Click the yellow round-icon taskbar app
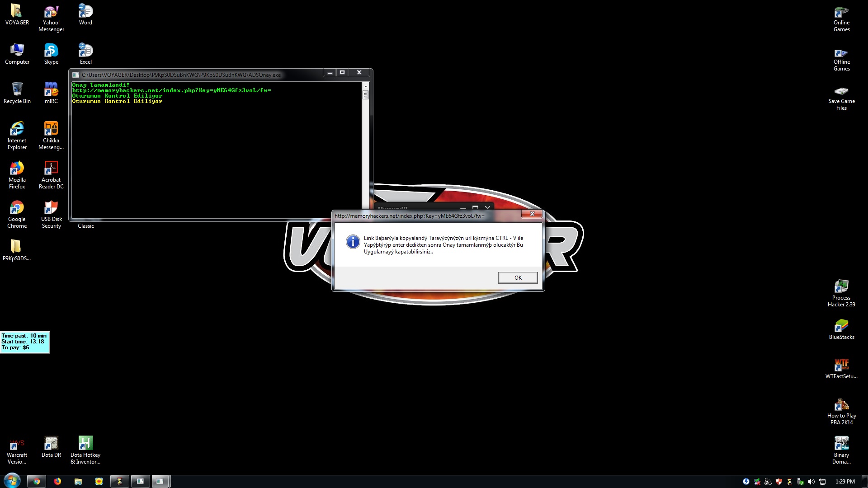The height and width of the screenshot is (488, 868). (99, 481)
